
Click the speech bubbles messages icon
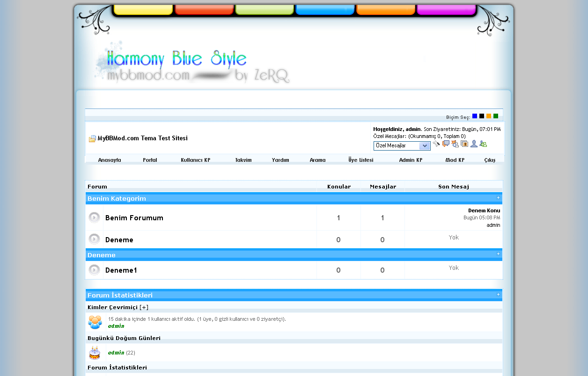[446, 144]
